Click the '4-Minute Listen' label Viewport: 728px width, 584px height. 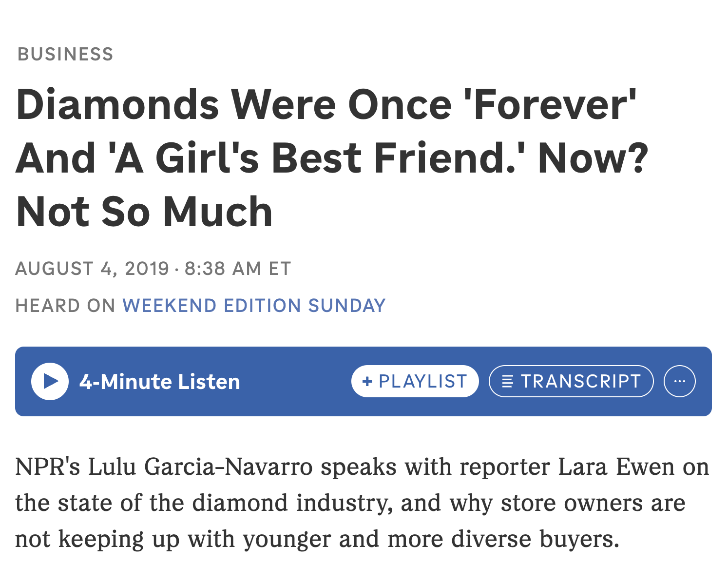pyautogui.click(x=160, y=382)
